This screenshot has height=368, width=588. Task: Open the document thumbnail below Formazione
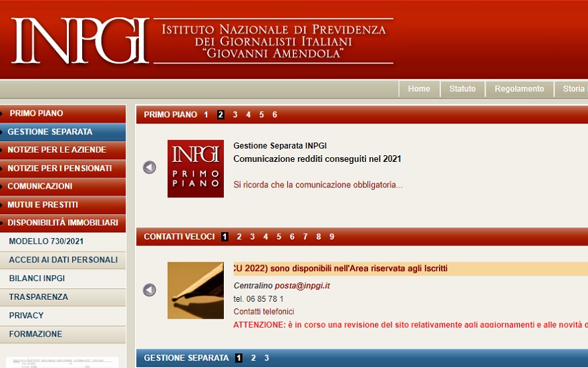click(62, 363)
